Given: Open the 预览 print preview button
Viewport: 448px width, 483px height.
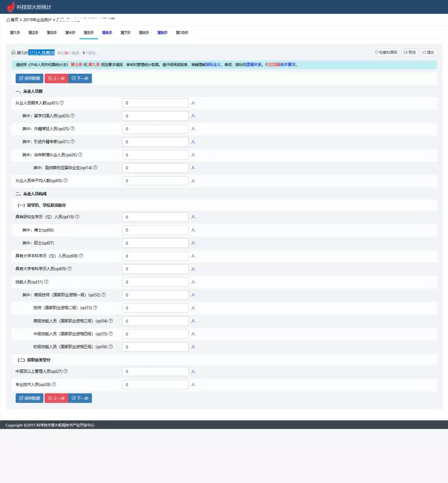Looking at the screenshot, I should coord(409,52).
